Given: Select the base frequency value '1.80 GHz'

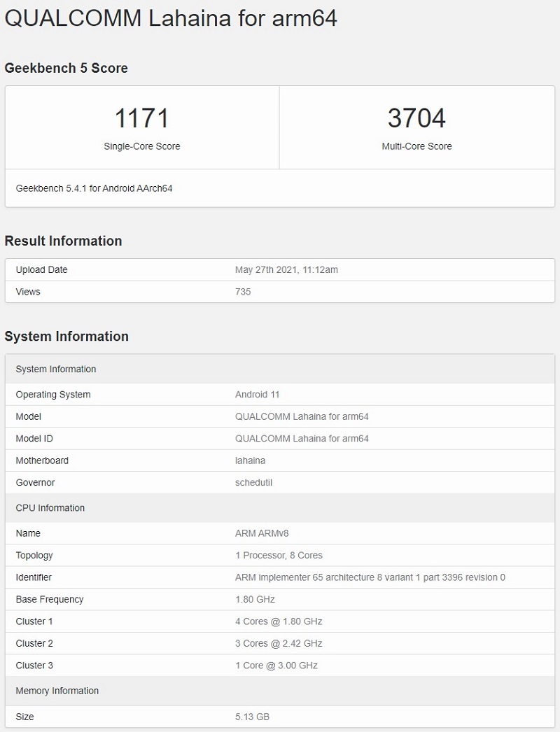Looking at the screenshot, I should [x=255, y=599].
